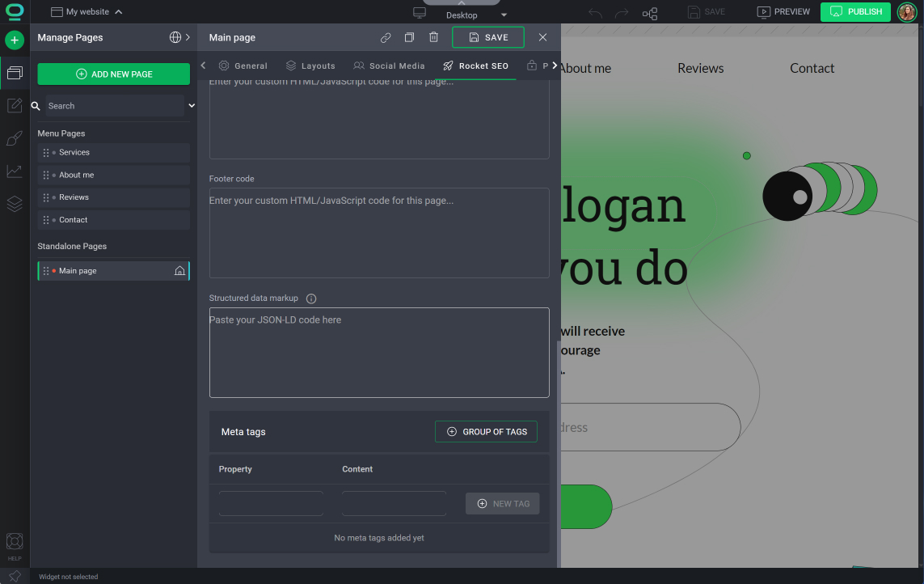The width and height of the screenshot is (924, 584).
Task: Select the About me page in Menu Pages
Action: 114,176
